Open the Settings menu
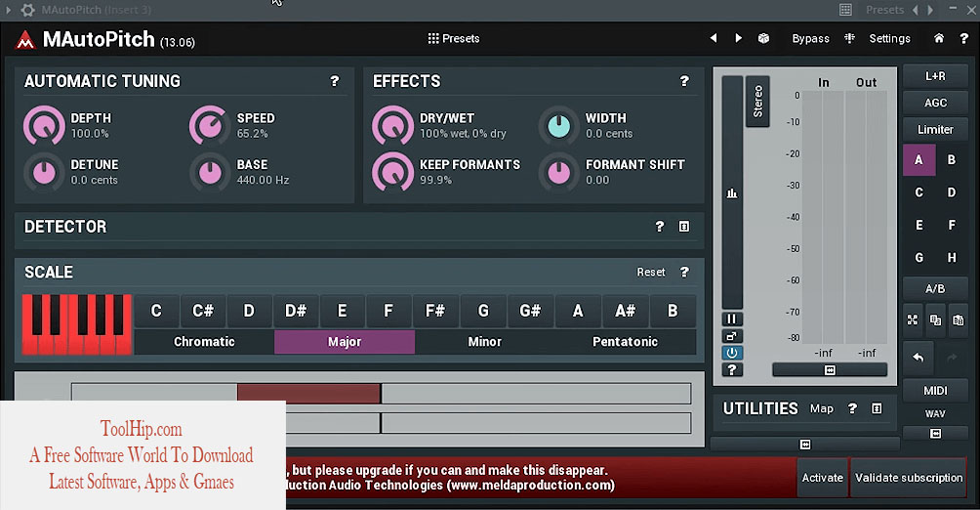 [x=889, y=38]
